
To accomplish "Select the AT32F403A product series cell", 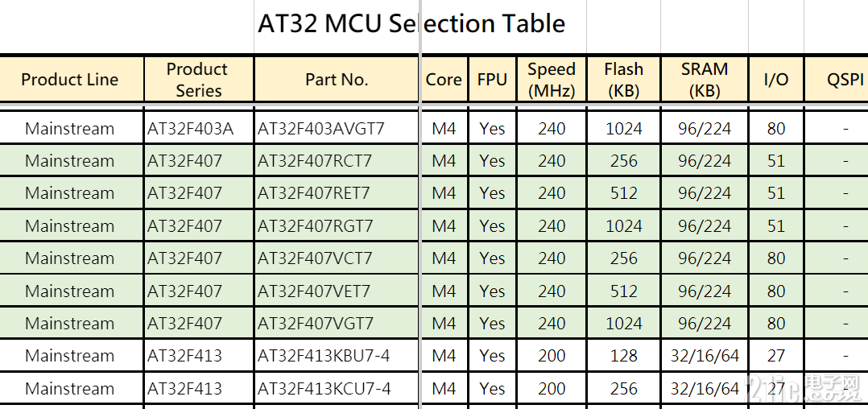I will [x=199, y=128].
